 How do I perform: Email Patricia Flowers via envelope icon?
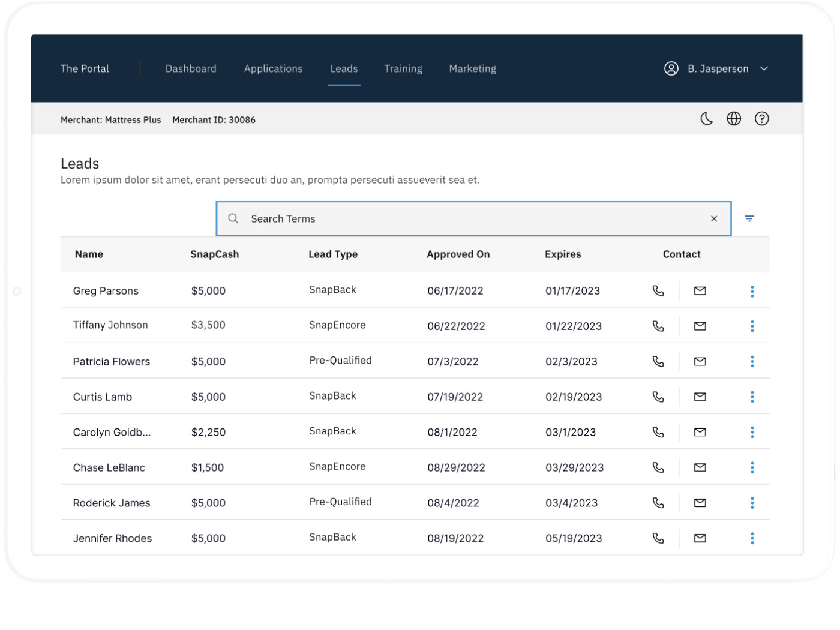click(700, 362)
